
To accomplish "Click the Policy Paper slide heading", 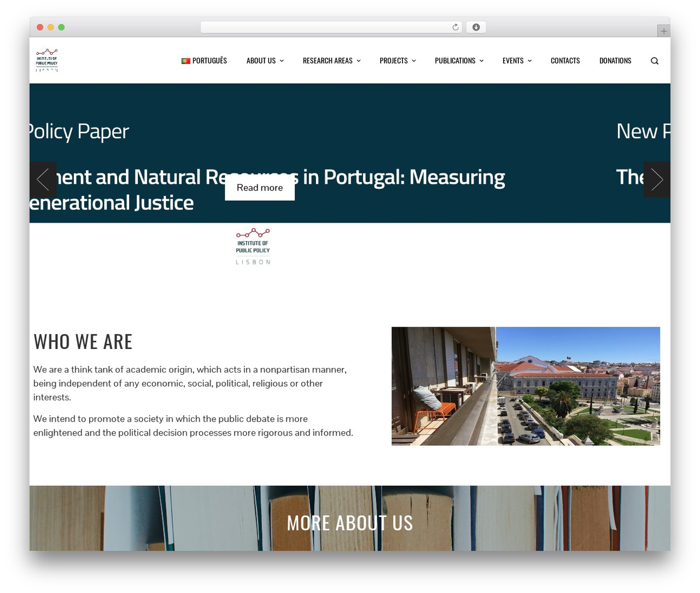I will click(79, 131).
